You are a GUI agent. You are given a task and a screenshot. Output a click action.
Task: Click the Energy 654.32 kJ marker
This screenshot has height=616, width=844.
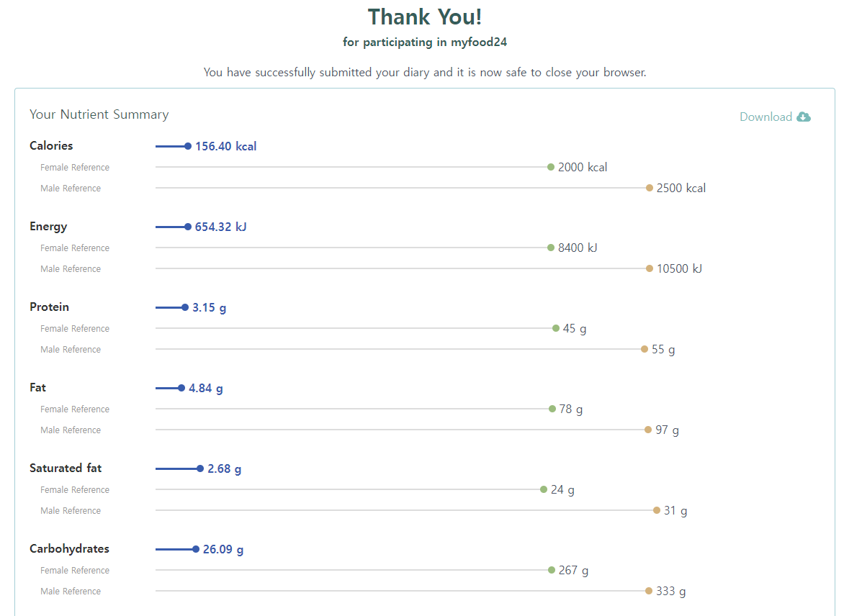point(188,227)
